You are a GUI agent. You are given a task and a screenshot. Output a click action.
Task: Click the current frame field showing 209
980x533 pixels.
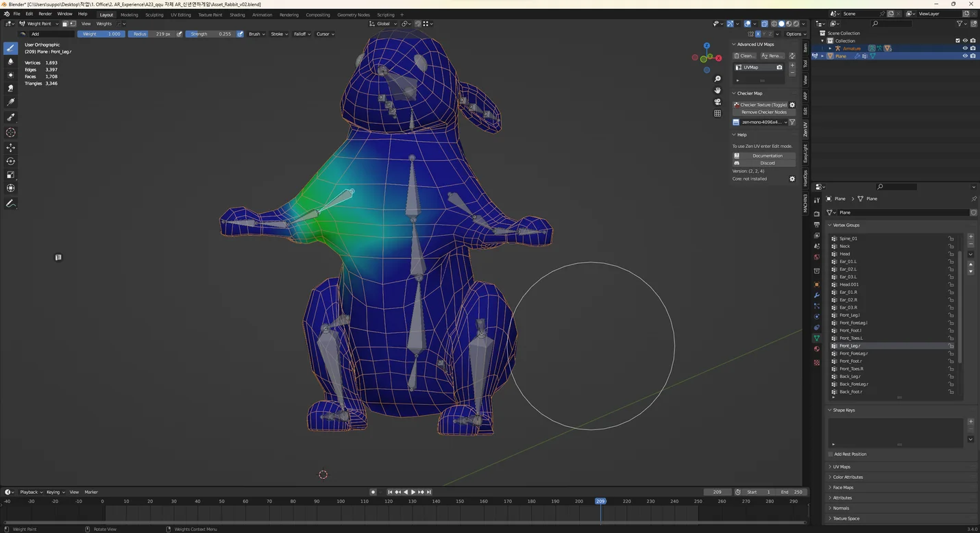(x=718, y=492)
